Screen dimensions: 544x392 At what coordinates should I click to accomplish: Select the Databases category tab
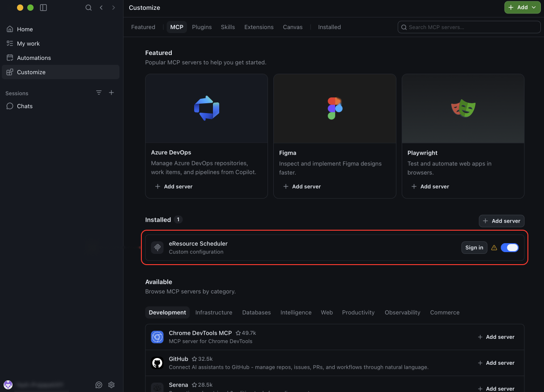(x=256, y=312)
